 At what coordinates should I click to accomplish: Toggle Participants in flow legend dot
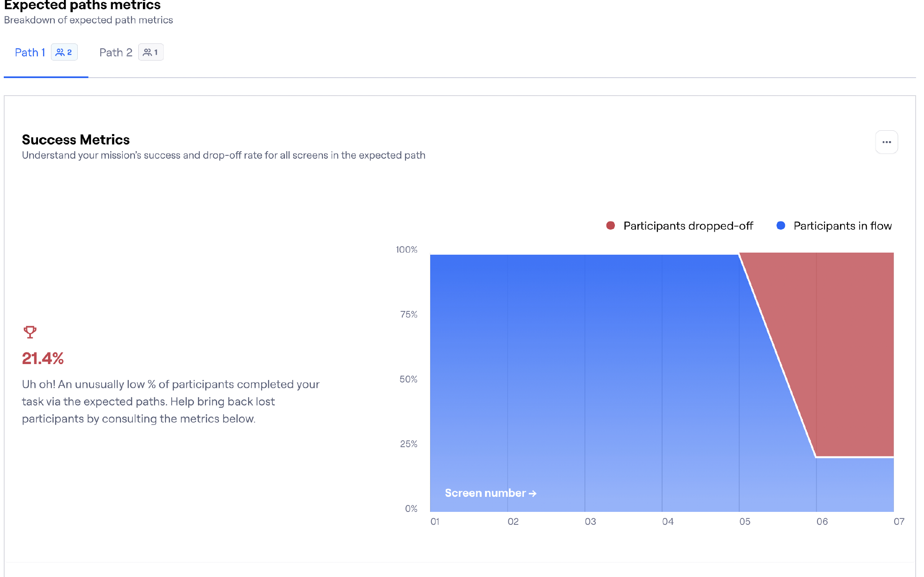(x=780, y=226)
